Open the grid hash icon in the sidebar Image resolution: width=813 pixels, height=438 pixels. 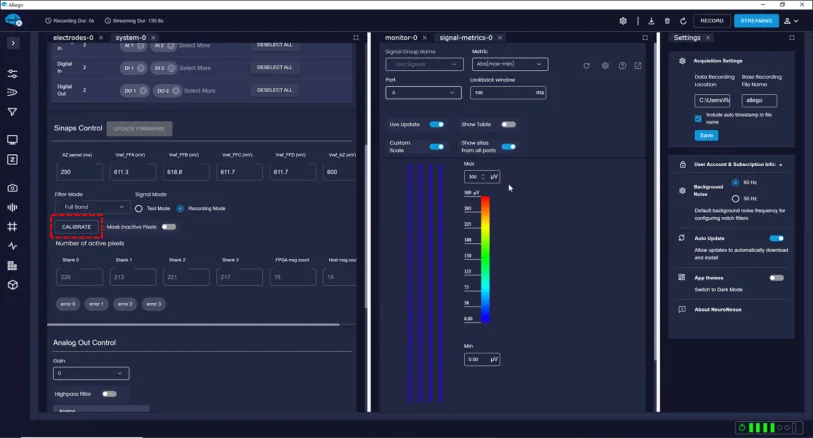point(12,227)
